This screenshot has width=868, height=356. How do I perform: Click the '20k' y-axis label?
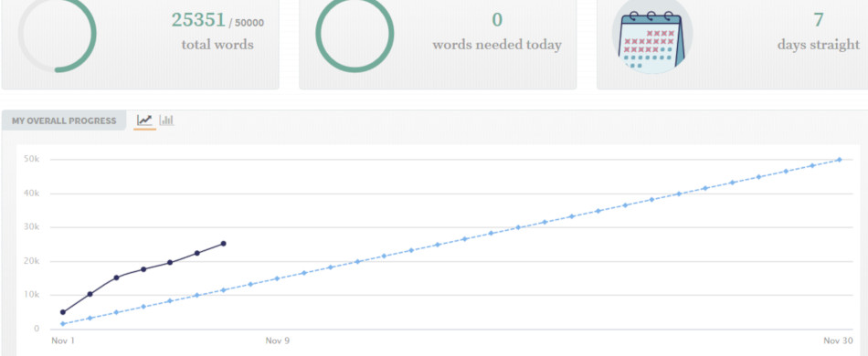pos(32,261)
